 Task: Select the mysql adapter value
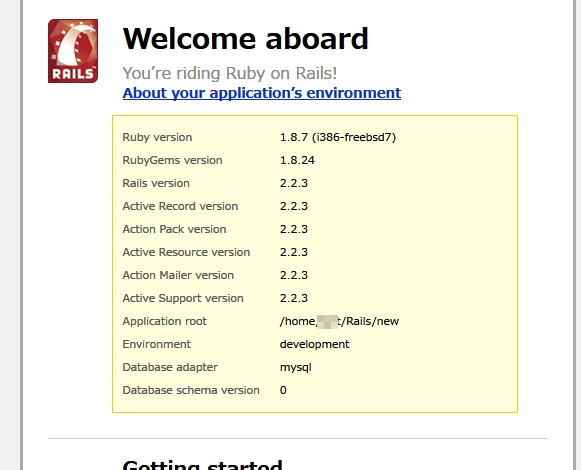[x=295, y=368]
